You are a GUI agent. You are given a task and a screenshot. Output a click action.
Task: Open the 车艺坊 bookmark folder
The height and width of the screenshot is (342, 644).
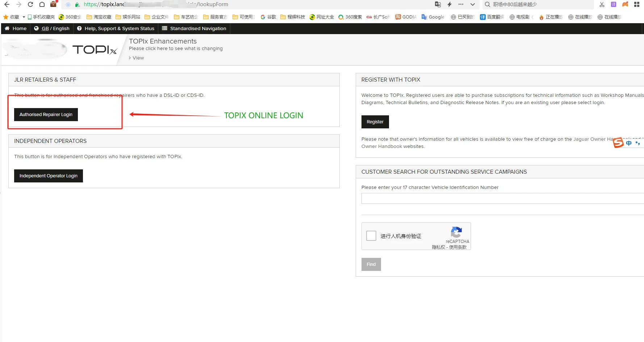[186, 17]
